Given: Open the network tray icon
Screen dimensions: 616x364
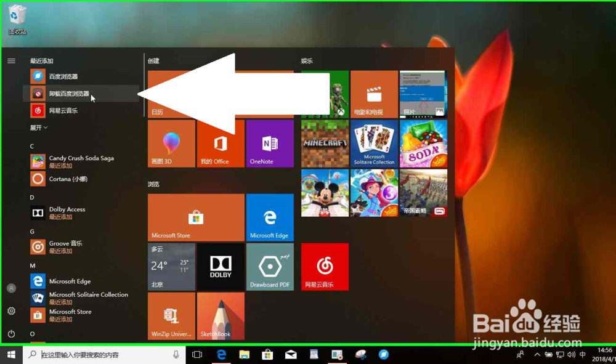Looking at the screenshot, I should click(560, 355).
